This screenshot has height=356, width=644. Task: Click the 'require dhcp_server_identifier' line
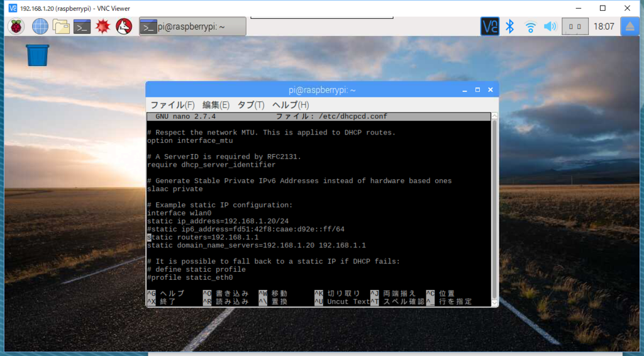(x=211, y=165)
